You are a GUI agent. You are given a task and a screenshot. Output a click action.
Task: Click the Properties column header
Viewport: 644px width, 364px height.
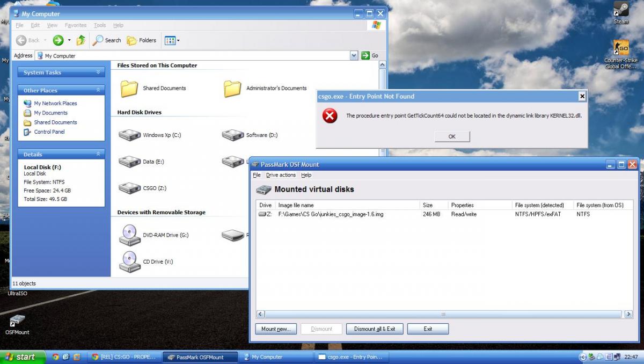[x=480, y=205]
